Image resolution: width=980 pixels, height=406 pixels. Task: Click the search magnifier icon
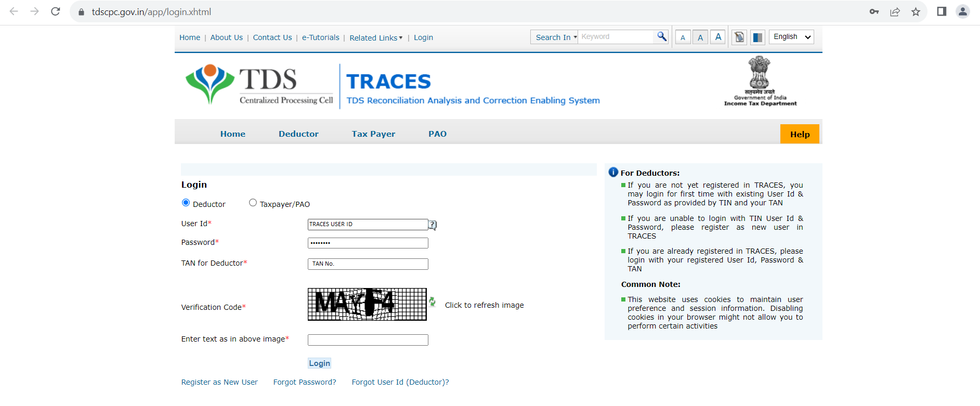[x=661, y=36]
